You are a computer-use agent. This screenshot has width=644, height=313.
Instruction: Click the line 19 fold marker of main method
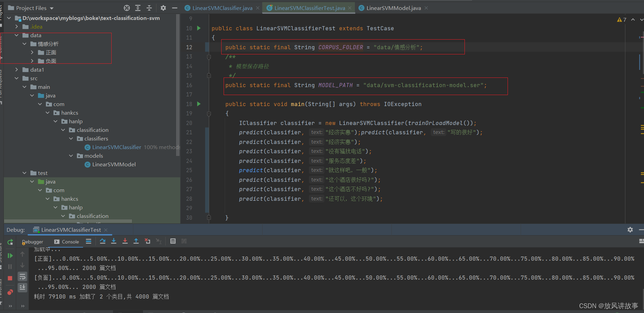pos(209,113)
